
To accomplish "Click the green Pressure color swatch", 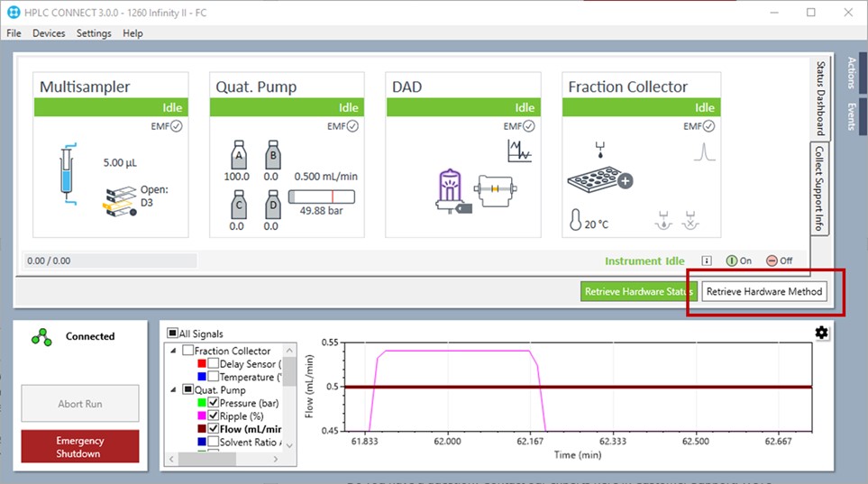I will [202, 403].
